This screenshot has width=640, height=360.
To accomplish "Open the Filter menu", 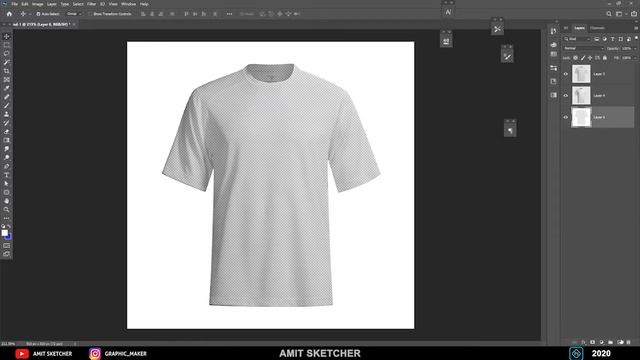I will (x=91, y=4).
